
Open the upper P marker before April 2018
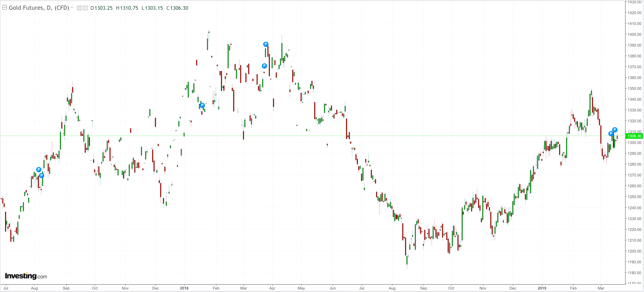coord(266,44)
